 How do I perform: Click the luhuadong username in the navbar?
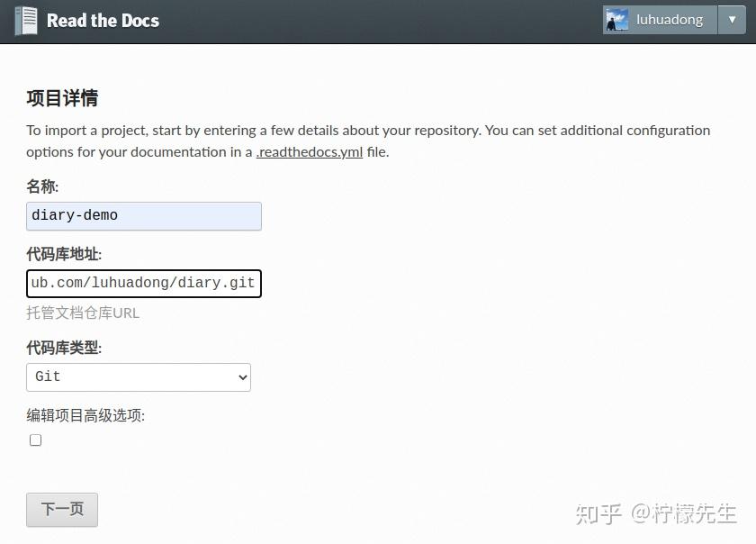coord(670,19)
